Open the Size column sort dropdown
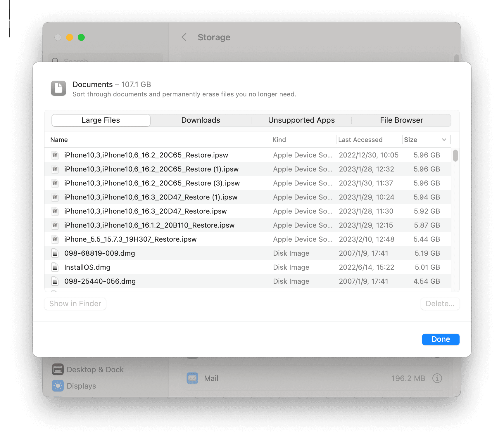 click(444, 140)
